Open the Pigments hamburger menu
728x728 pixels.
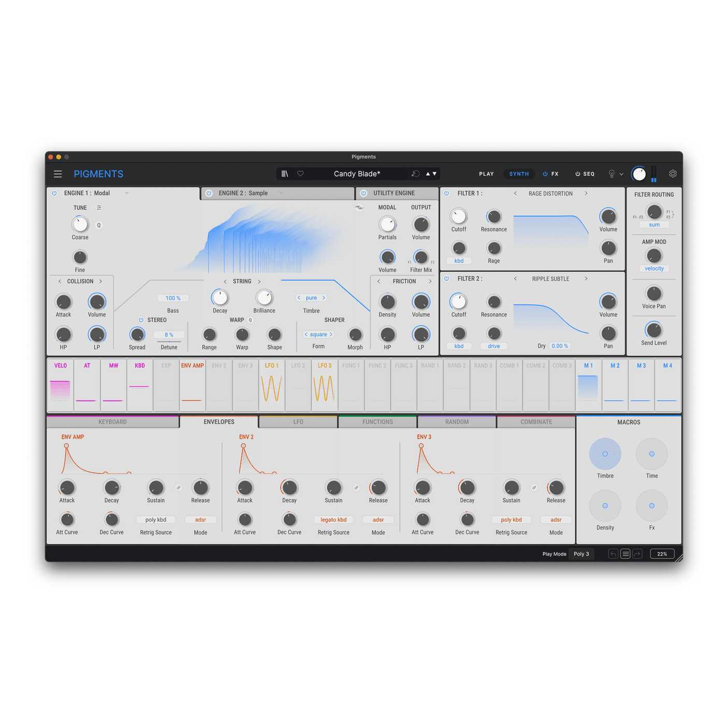click(57, 173)
